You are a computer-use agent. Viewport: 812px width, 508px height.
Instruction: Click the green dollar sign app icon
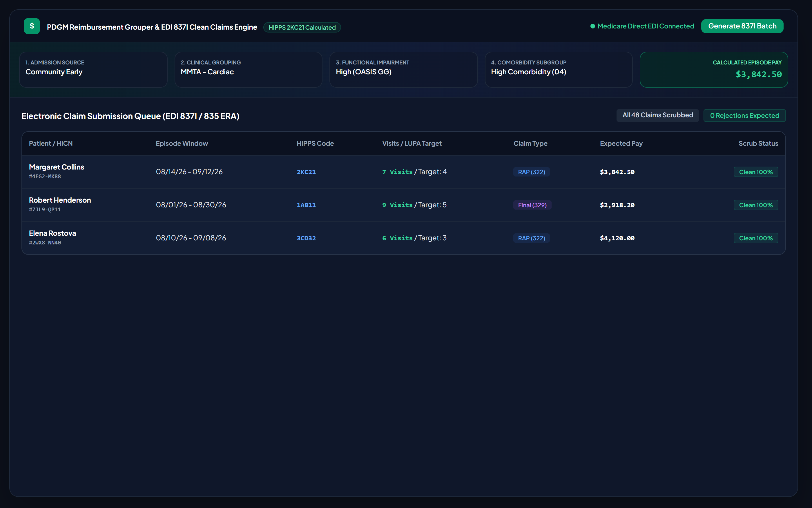tap(32, 26)
